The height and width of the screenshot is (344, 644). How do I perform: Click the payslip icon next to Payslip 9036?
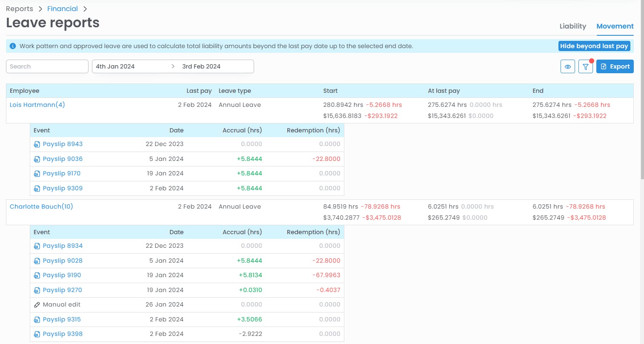(37, 159)
